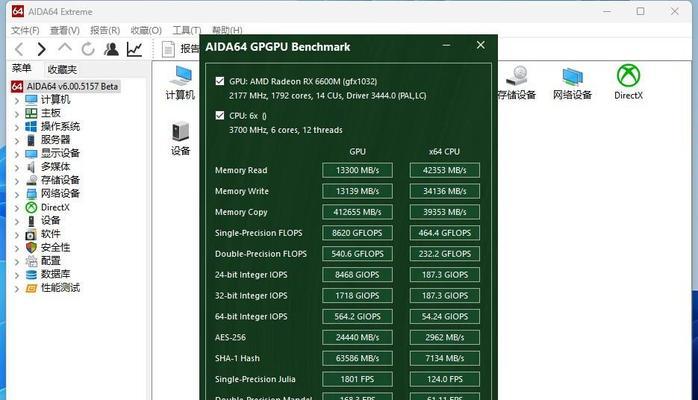Expand the 数据库 tree node chevron

point(17,275)
